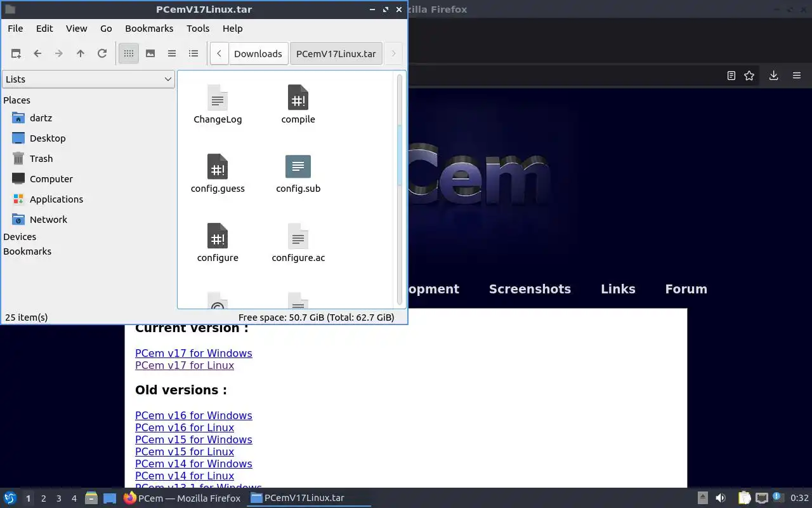Open the taskbar start menu icon
This screenshot has width=812, height=508.
(10, 498)
